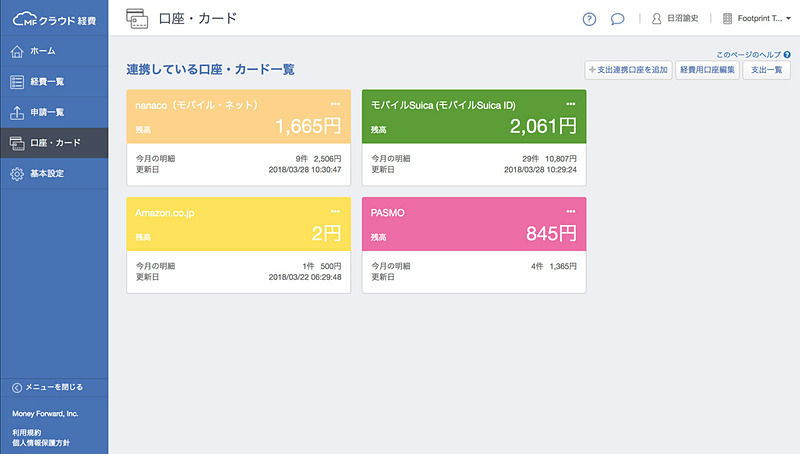Click the yellow Amazon.co.jp card header

pos(239,224)
